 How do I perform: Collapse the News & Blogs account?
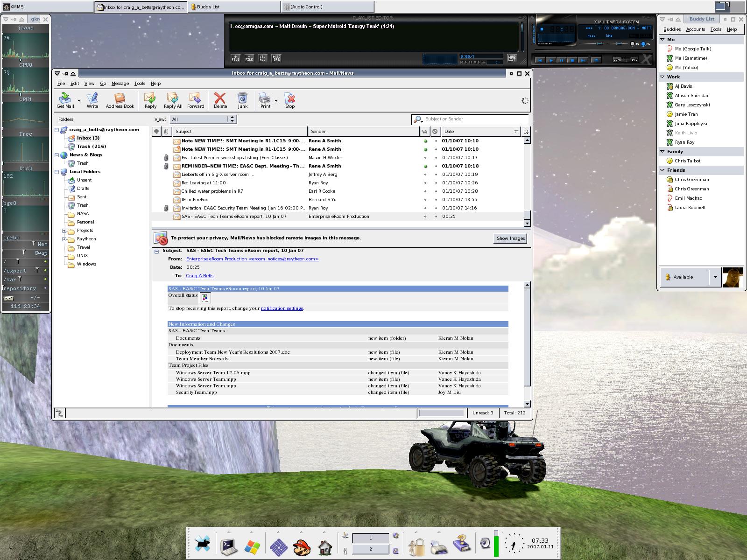pos(57,155)
